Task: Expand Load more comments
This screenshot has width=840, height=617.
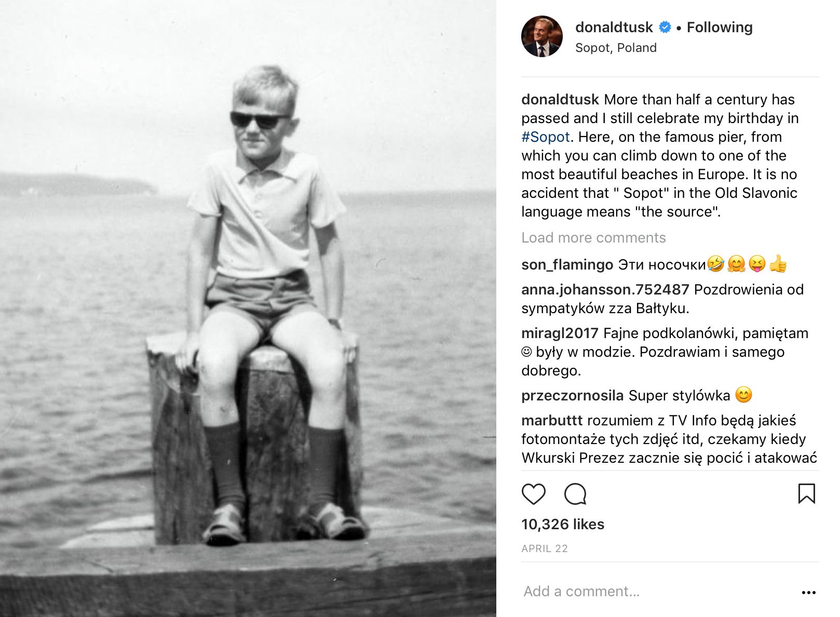Action: (593, 238)
